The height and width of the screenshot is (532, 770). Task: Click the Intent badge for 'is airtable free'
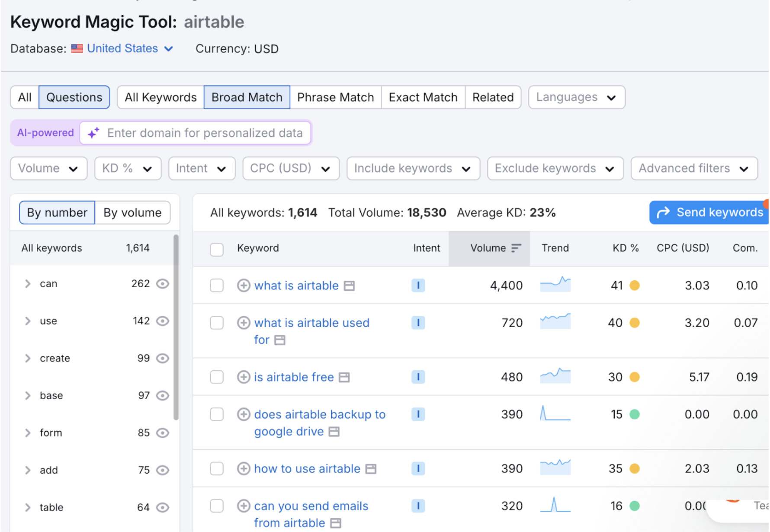[x=418, y=377]
